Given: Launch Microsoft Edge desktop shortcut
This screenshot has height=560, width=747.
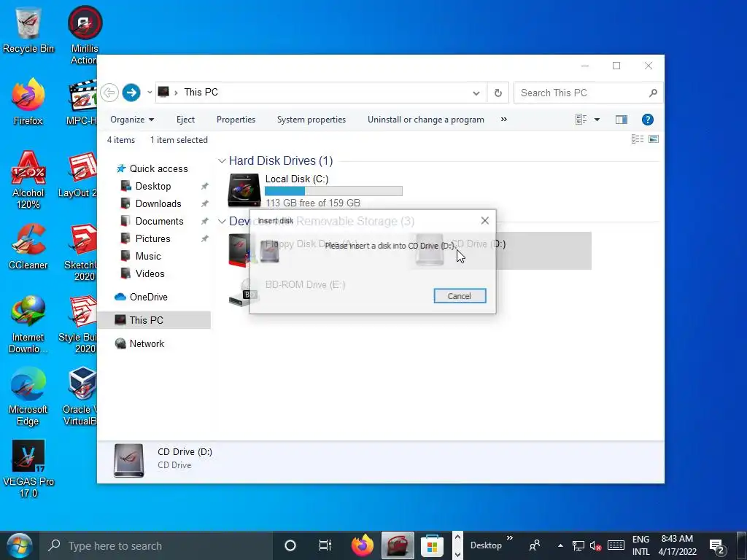Looking at the screenshot, I should click(28, 397).
